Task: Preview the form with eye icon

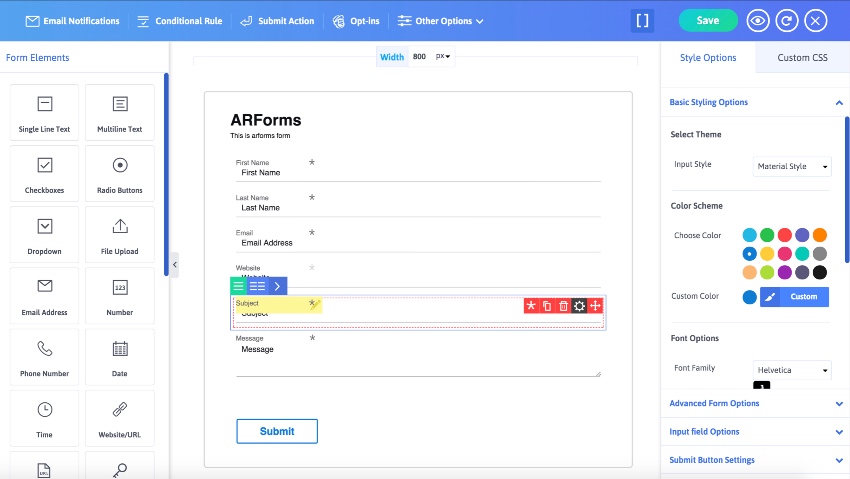Action: click(x=758, y=21)
